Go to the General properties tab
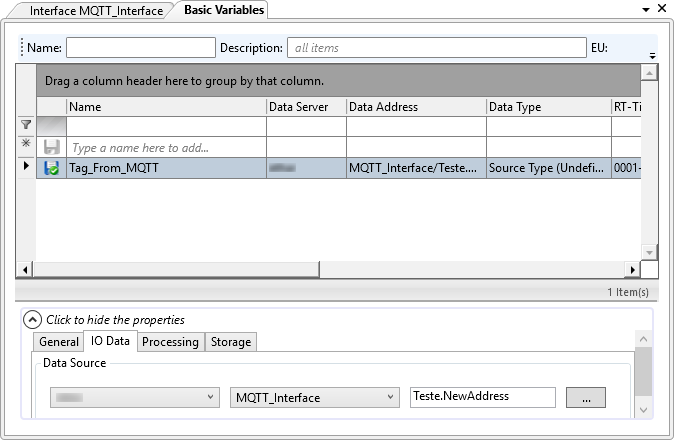Image resolution: width=674 pixels, height=440 pixels. pyautogui.click(x=59, y=342)
